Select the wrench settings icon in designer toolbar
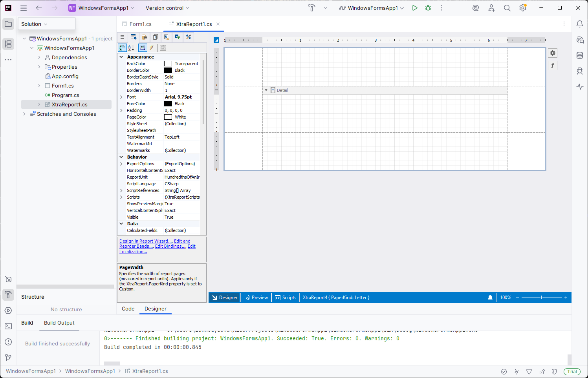 pyautogui.click(x=188, y=37)
